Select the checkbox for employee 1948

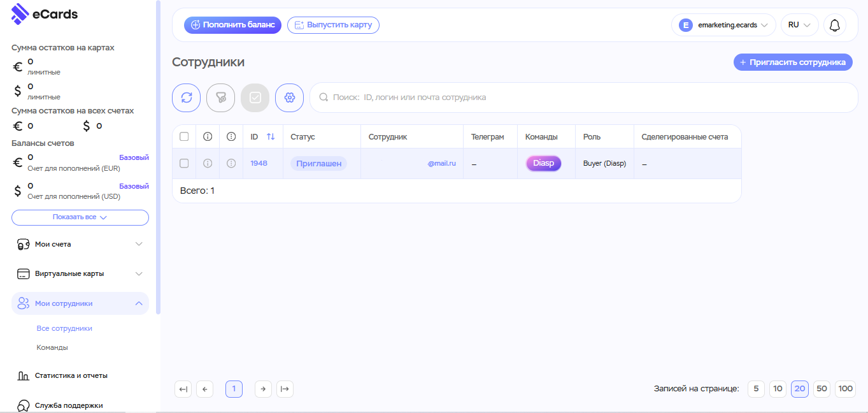point(184,164)
